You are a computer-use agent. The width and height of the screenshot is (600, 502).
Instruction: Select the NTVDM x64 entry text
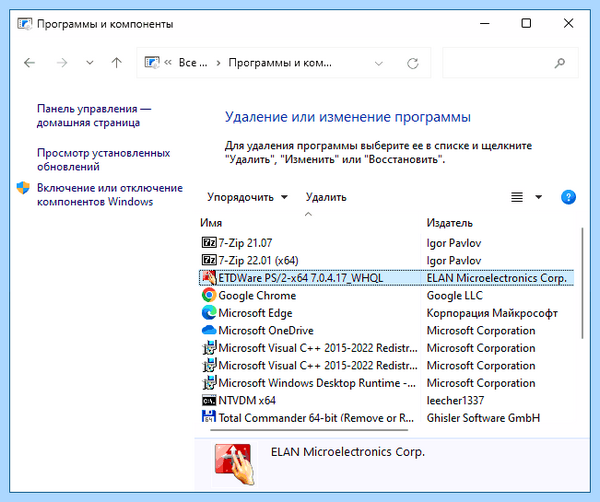[247, 400]
